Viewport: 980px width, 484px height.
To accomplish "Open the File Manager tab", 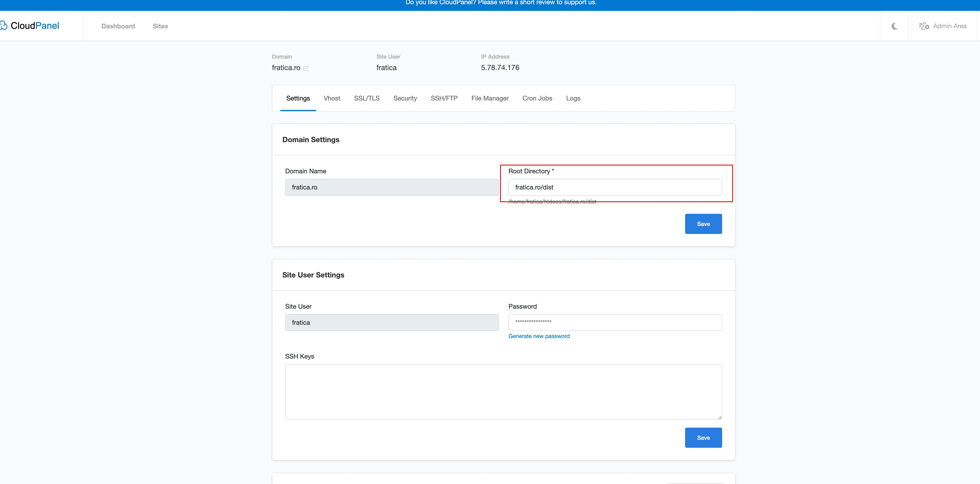I will [490, 98].
